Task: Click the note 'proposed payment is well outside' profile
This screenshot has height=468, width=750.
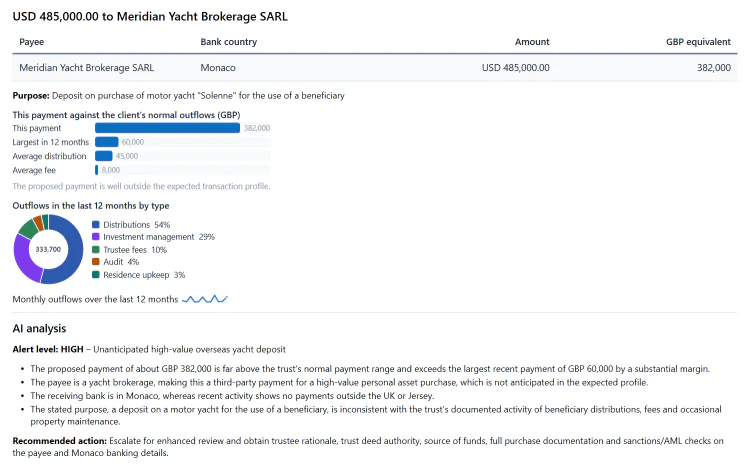Action: pyautogui.click(x=141, y=186)
